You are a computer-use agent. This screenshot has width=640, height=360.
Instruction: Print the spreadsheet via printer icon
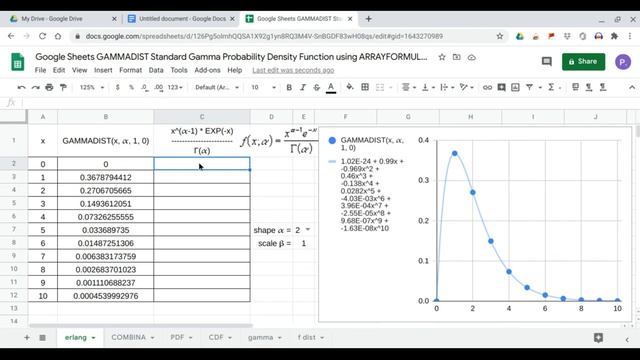click(49, 87)
